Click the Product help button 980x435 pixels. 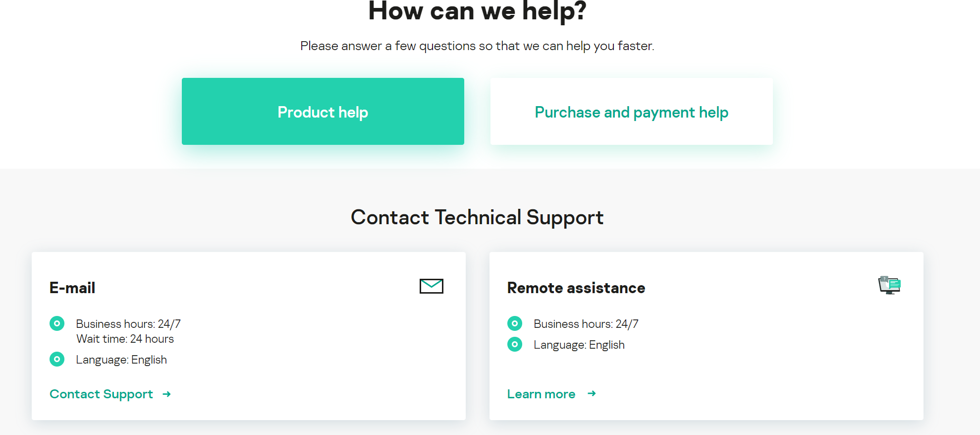(323, 112)
